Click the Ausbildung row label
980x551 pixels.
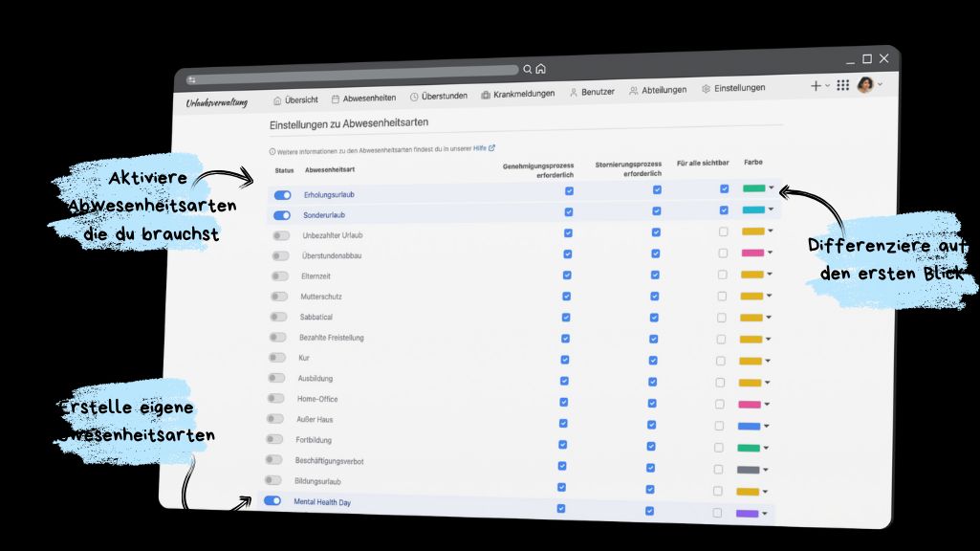tap(315, 379)
